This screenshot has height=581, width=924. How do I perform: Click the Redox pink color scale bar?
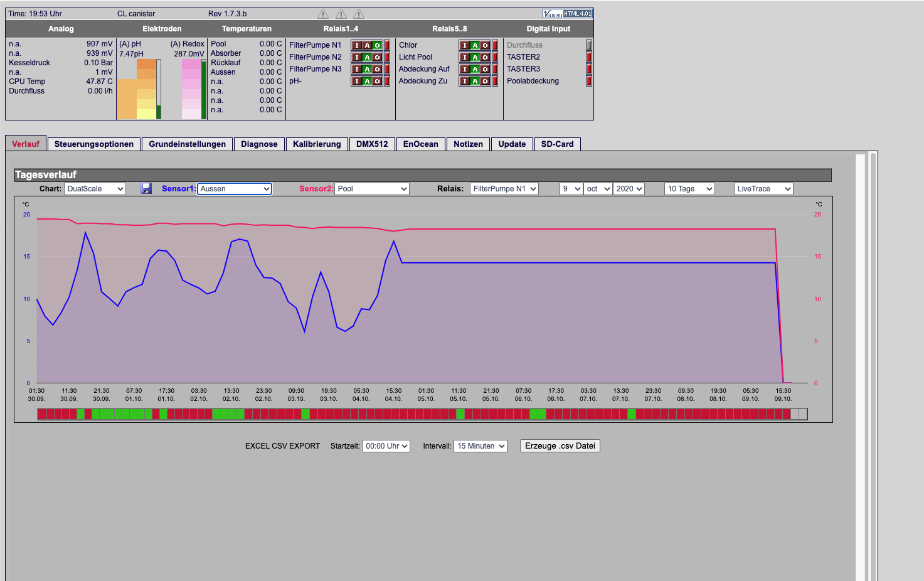(x=191, y=89)
